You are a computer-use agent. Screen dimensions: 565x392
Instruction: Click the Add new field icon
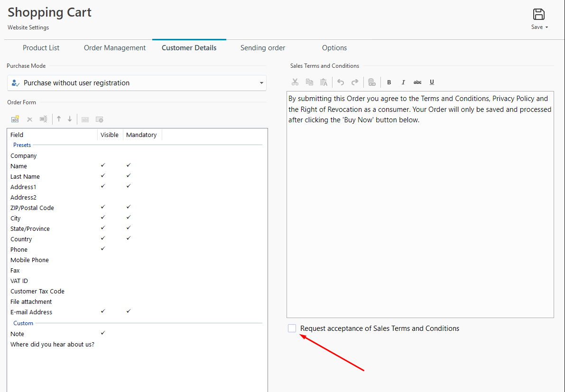[15, 119]
